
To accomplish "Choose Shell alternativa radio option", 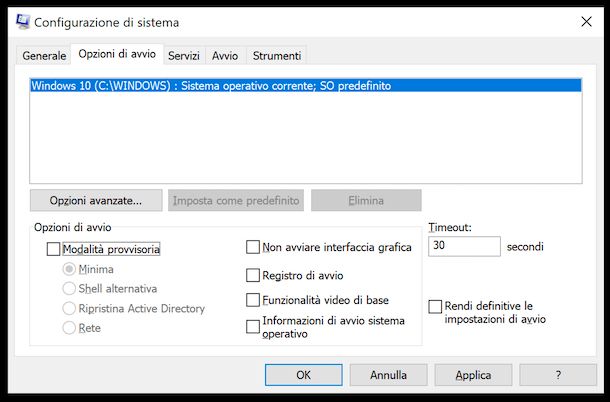I will coord(69,289).
